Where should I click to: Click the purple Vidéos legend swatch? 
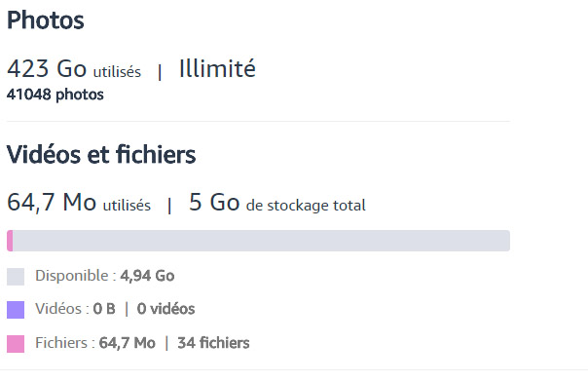click(x=16, y=310)
